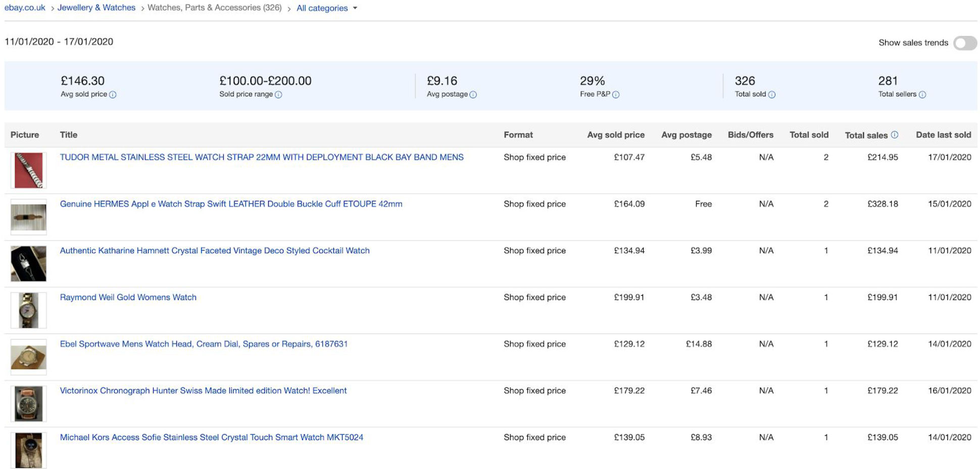Open the Sold price range info icon

coord(278,95)
